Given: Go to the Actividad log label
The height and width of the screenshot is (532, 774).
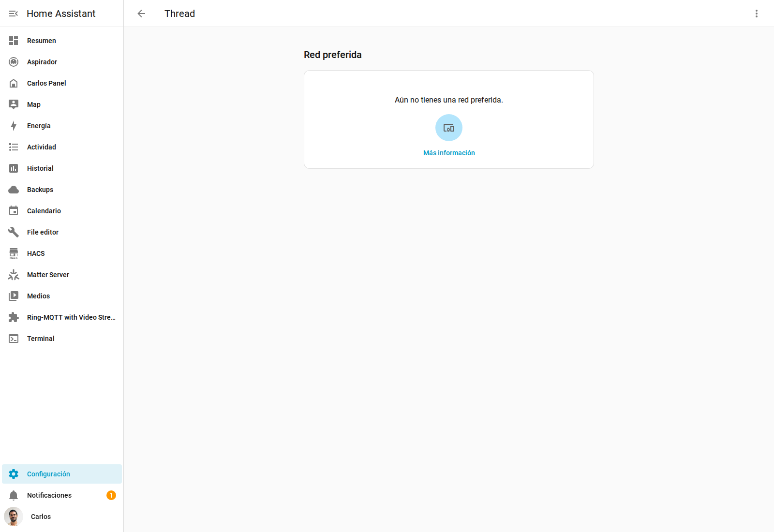Looking at the screenshot, I should tap(42, 147).
